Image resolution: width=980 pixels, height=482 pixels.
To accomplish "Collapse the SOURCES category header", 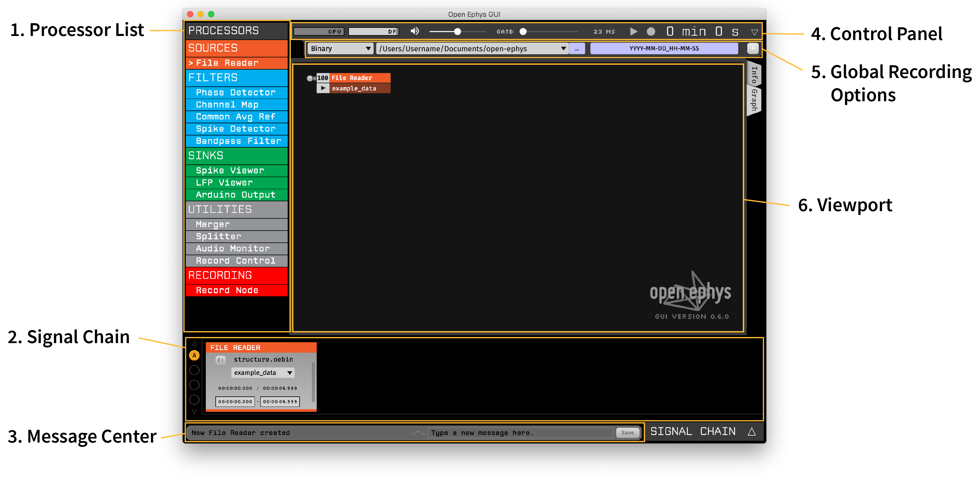I will pos(237,48).
